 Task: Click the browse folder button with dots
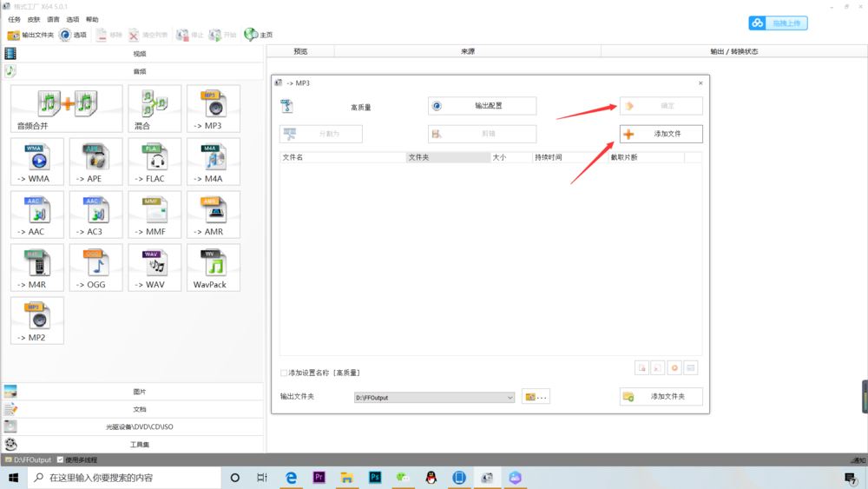536,397
